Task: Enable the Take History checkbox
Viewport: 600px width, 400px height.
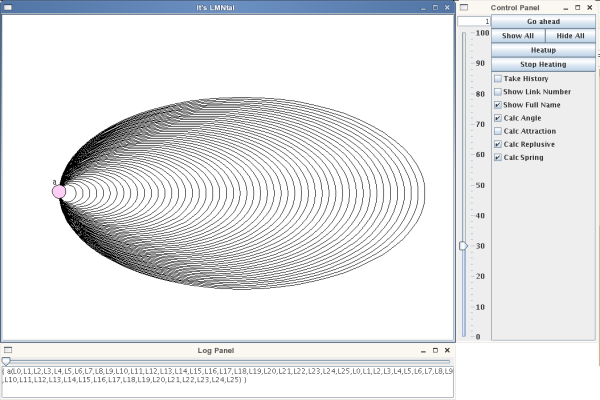Action: click(x=498, y=79)
